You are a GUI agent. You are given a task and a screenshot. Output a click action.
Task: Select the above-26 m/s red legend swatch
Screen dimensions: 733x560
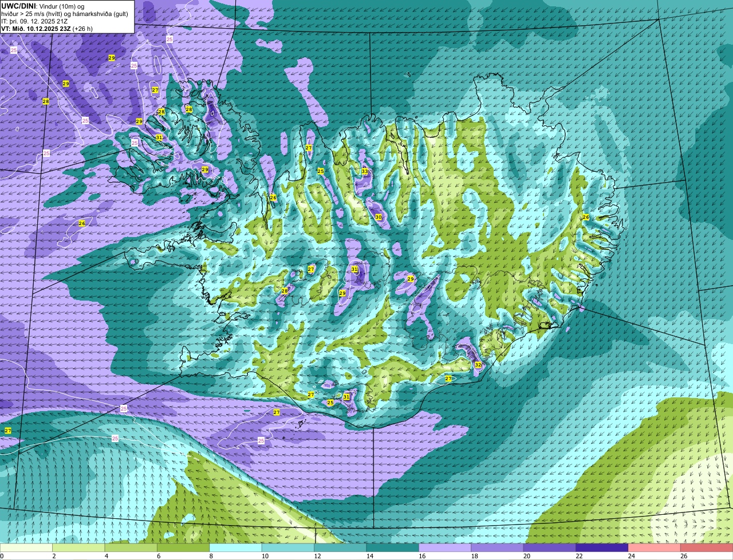point(707,548)
